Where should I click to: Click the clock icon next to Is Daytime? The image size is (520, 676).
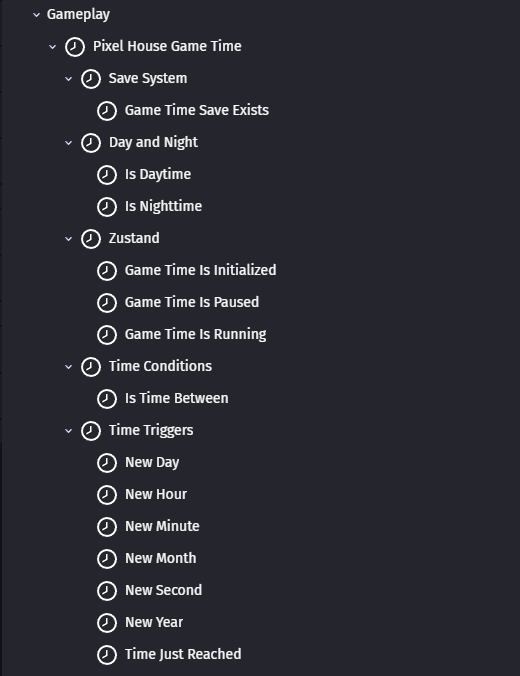(107, 175)
